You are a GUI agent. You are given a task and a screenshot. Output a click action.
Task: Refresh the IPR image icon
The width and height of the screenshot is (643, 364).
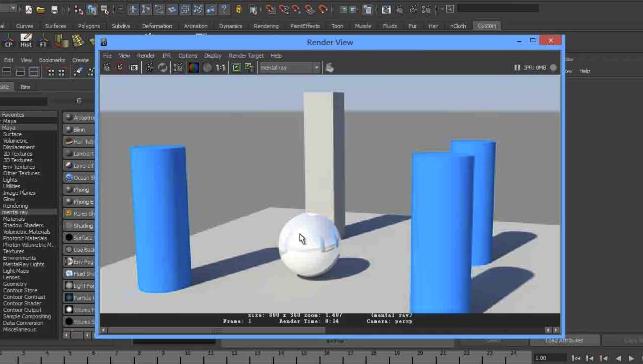(163, 68)
